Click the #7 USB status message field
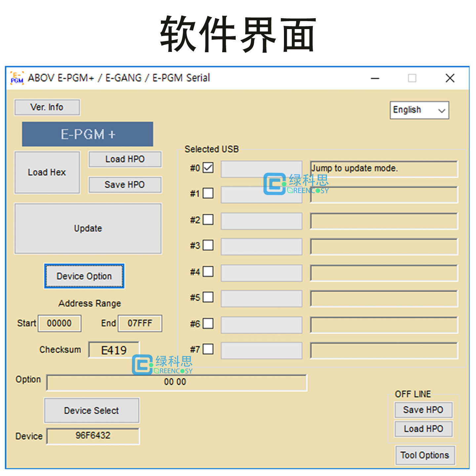Viewport: 476px width, 476px height. [x=384, y=351]
